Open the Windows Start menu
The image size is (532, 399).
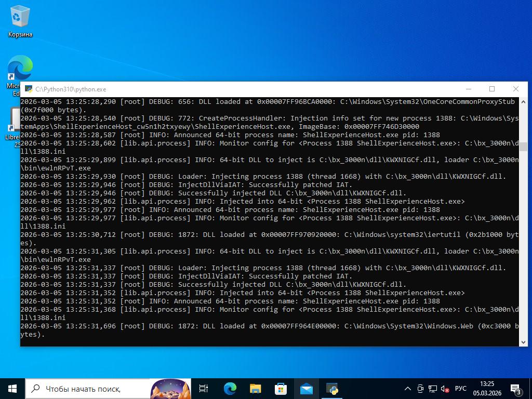12,388
